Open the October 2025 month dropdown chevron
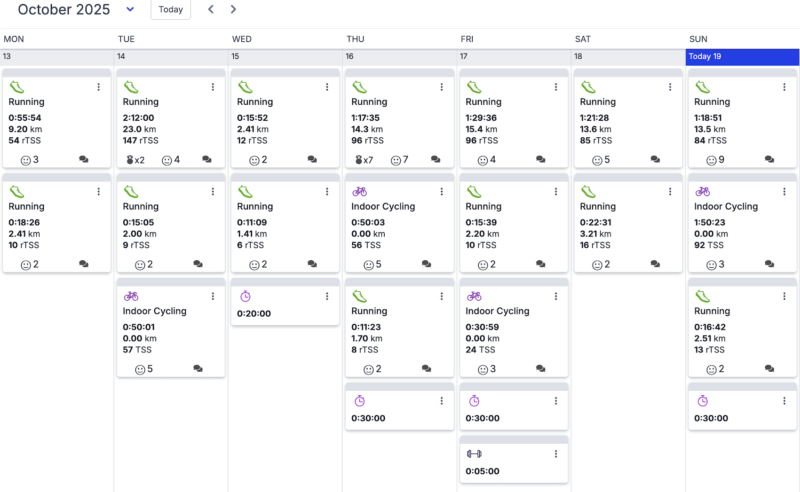 point(130,9)
